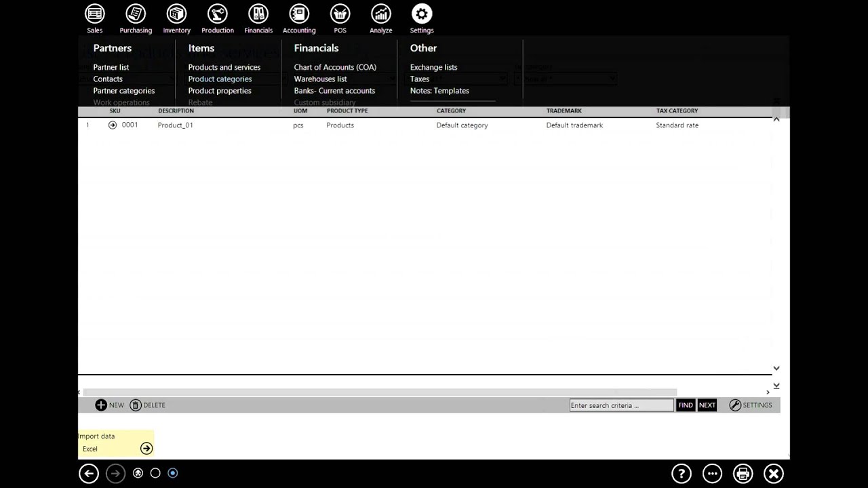Open the Analyze module

click(x=381, y=19)
